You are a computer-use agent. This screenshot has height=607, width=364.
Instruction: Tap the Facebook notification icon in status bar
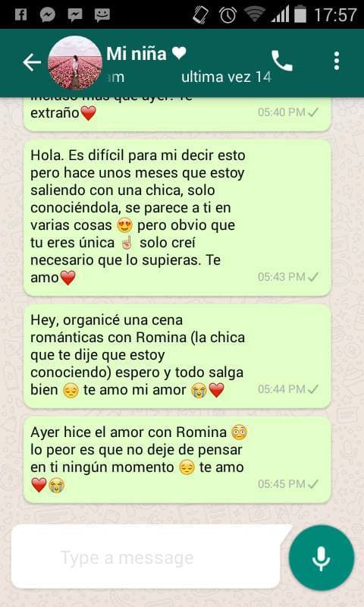[20, 14]
